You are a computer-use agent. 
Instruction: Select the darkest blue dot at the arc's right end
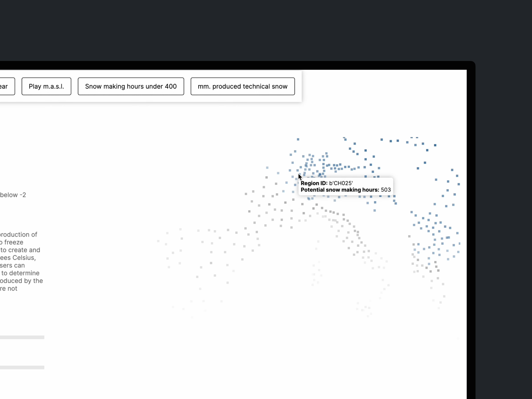[x=435, y=145]
